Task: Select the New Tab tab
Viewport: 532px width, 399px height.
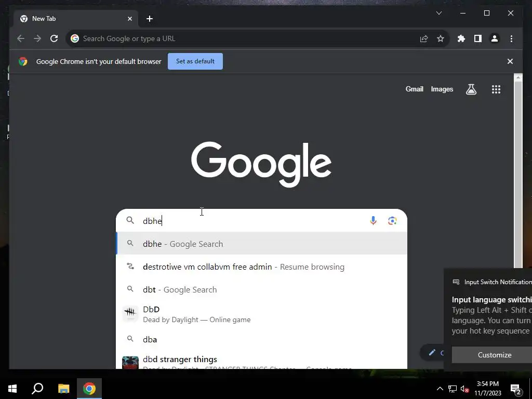Action: click(76, 19)
